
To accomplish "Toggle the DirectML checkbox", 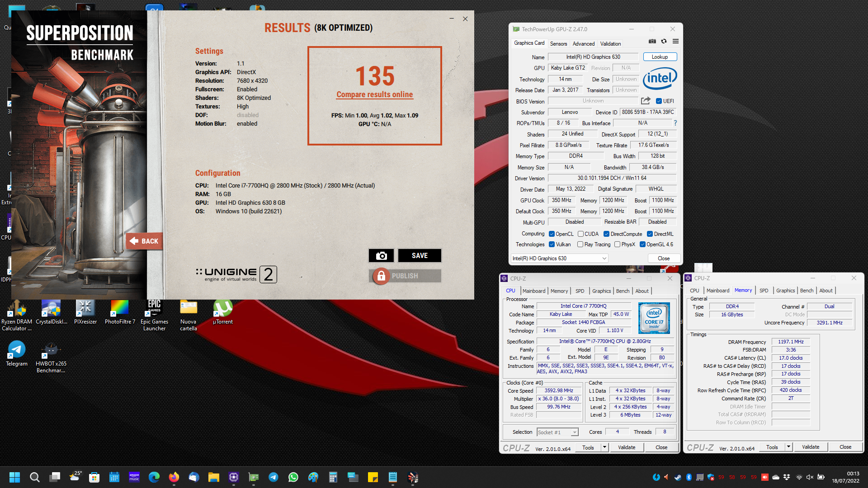I will click(650, 234).
